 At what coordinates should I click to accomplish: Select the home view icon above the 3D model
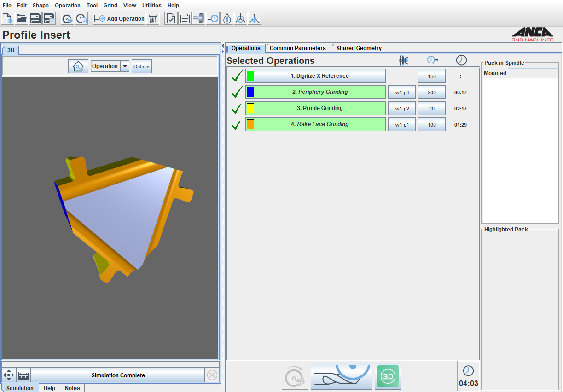(78, 66)
